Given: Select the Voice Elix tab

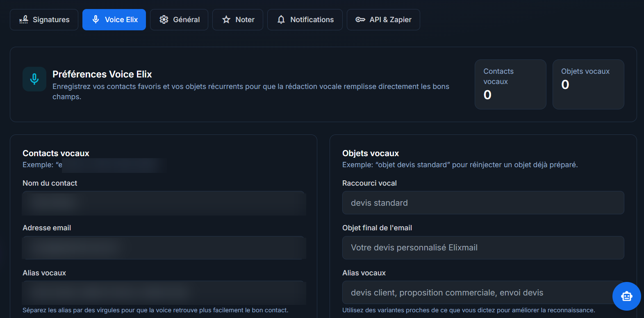Looking at the screenshot, I should [x=114, y=20].
